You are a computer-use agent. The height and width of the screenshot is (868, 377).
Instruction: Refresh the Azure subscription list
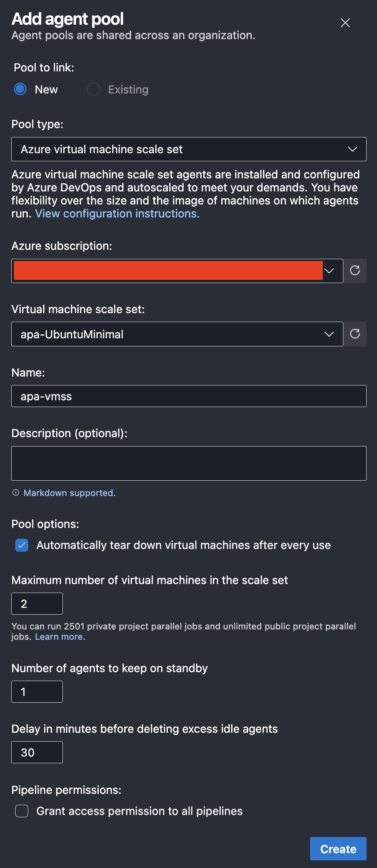click(x=355, y=270)
